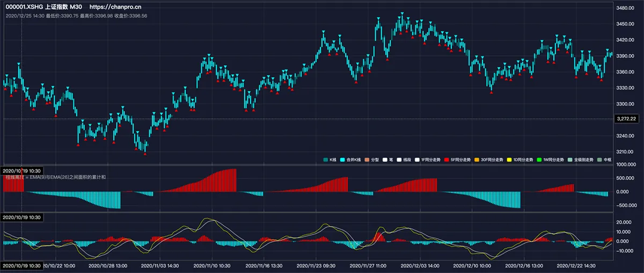Open the https://chanpro.cn link
Image resolution: width=644 pixels, height=273 pixels.
coord(115,8)
